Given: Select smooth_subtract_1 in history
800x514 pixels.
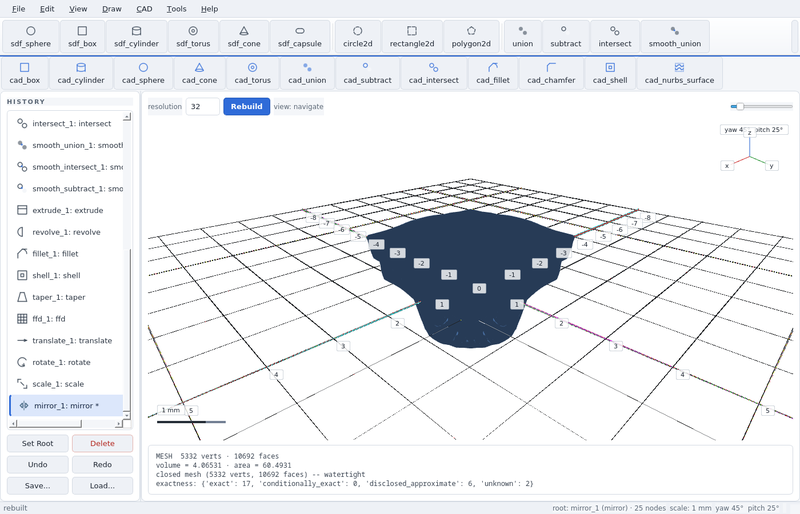Looking at the screenshot, I should (66, 188).
